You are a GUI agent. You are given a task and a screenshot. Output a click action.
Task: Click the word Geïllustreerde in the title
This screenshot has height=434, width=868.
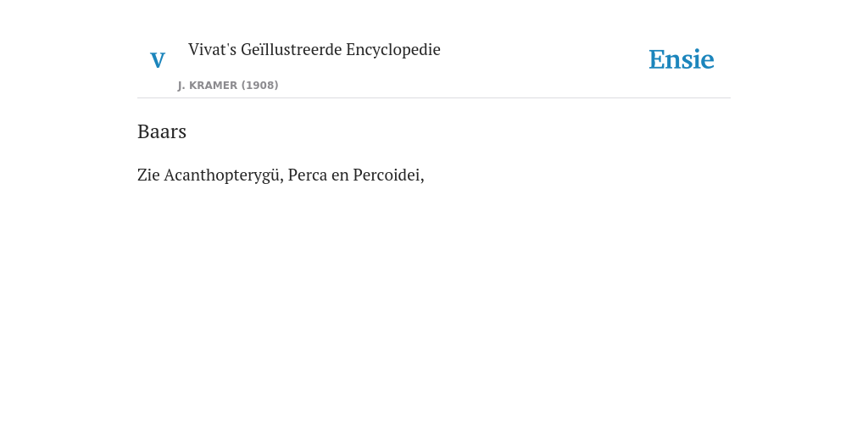[292, 49]
